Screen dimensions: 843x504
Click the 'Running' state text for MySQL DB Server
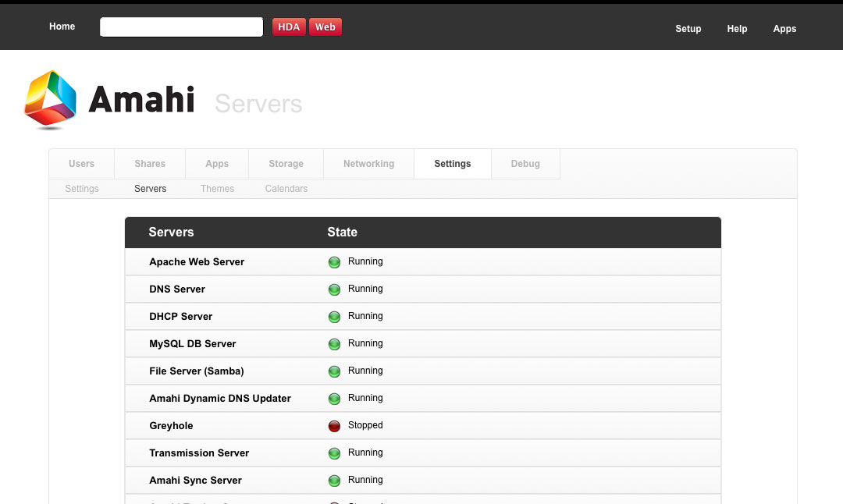point(365,343)
